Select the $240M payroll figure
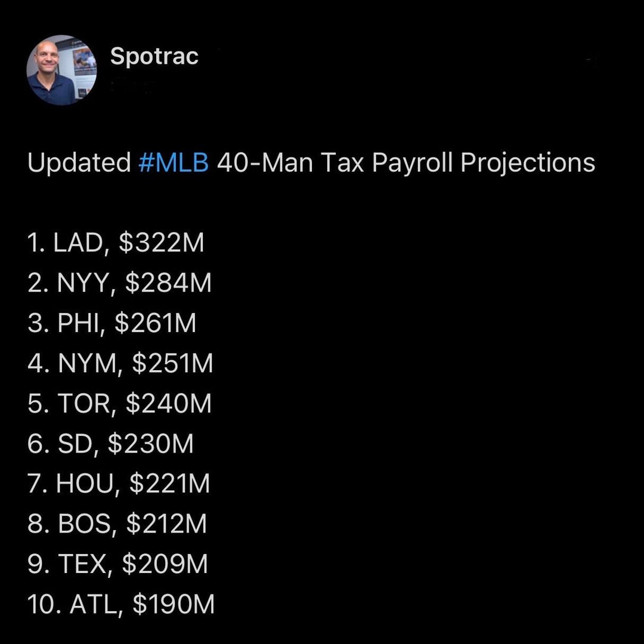This screenshot has width=644, height=644. tap(169, 404)
